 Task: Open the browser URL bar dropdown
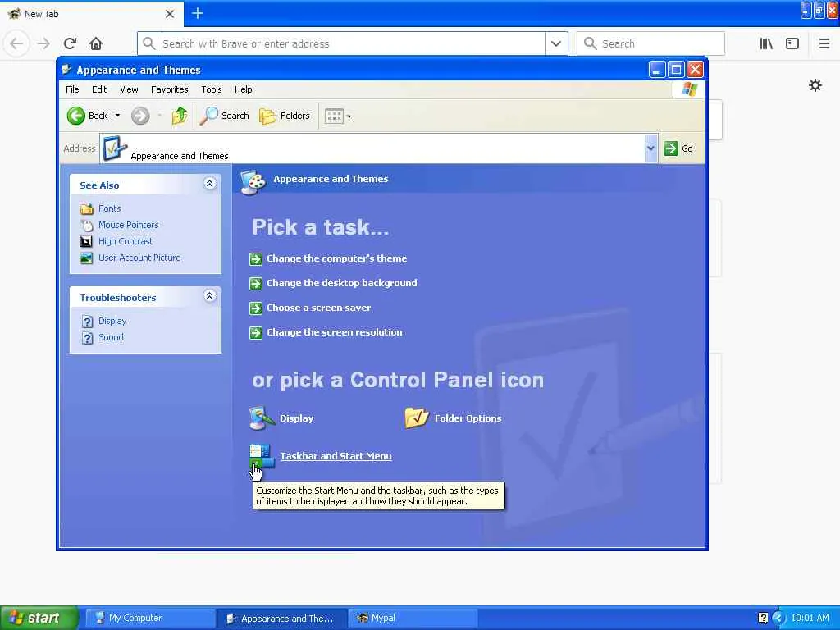[556, 43]
